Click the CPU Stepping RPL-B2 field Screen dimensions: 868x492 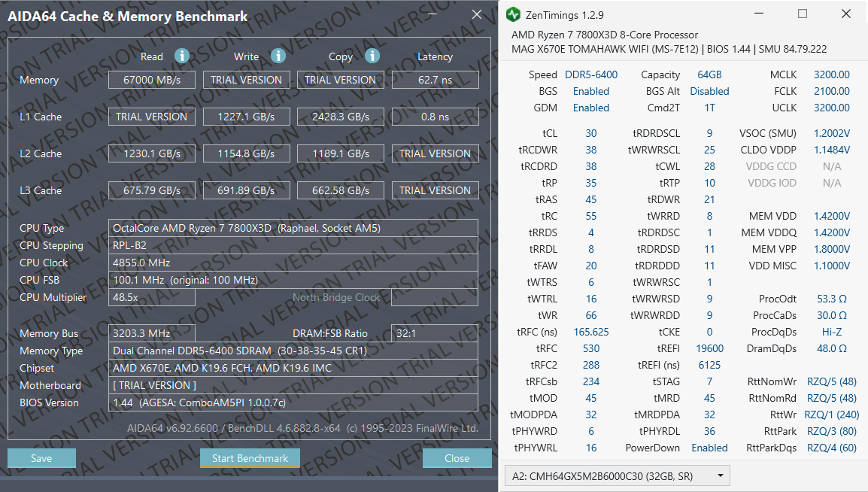click(293, 245)
